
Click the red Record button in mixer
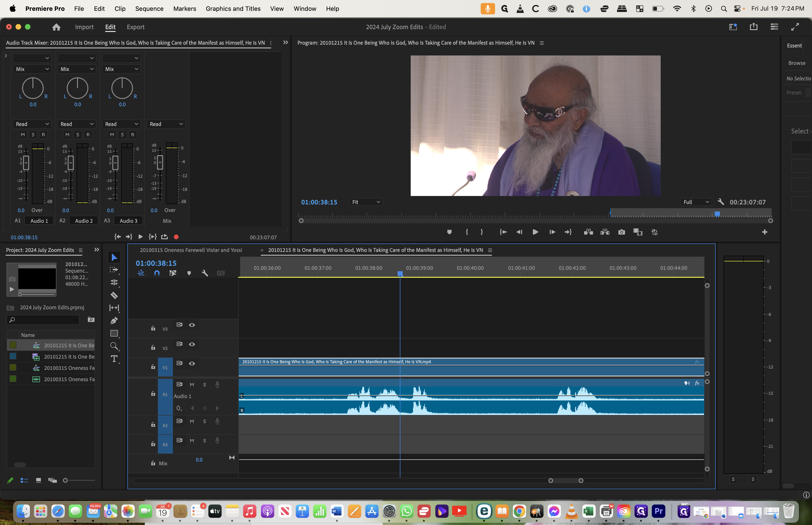pyautogui.click(x=176, y=237)
